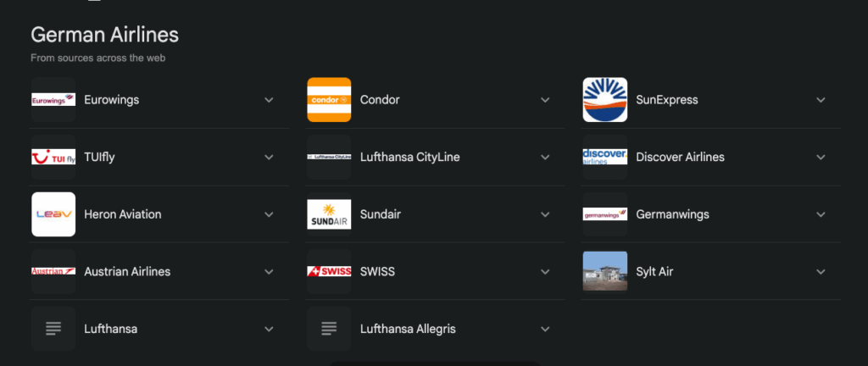Viewport: 868px width, 366px height.
Task: Click the Heron Aviation Leav logo
Action: 53,214
